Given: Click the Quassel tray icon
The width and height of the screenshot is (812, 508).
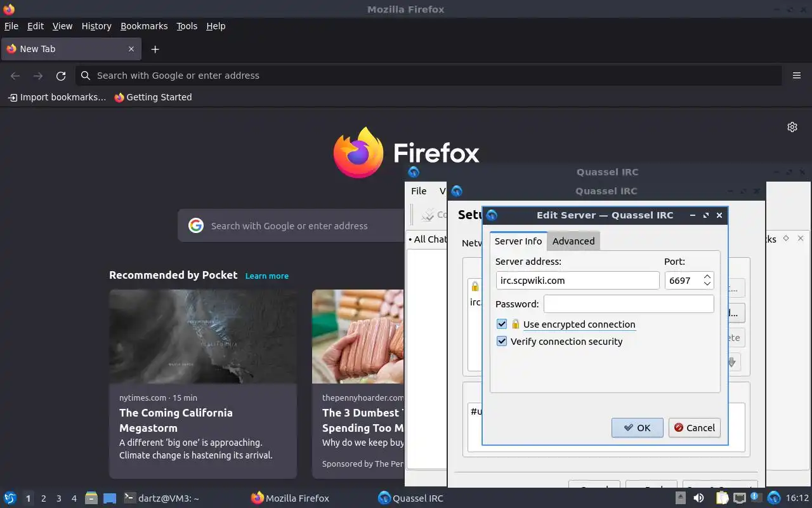Looking at the screenshot, I should (774, 498).
